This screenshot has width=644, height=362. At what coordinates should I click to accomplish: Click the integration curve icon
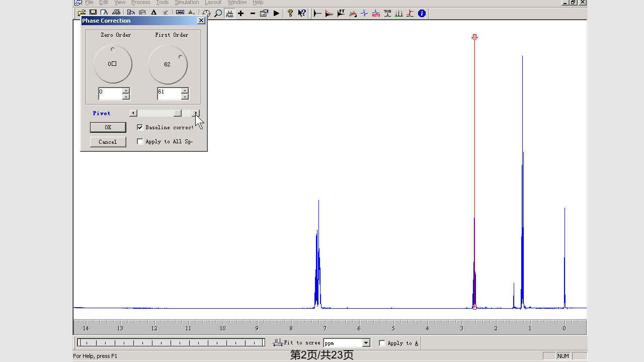(x=411, y=14)
